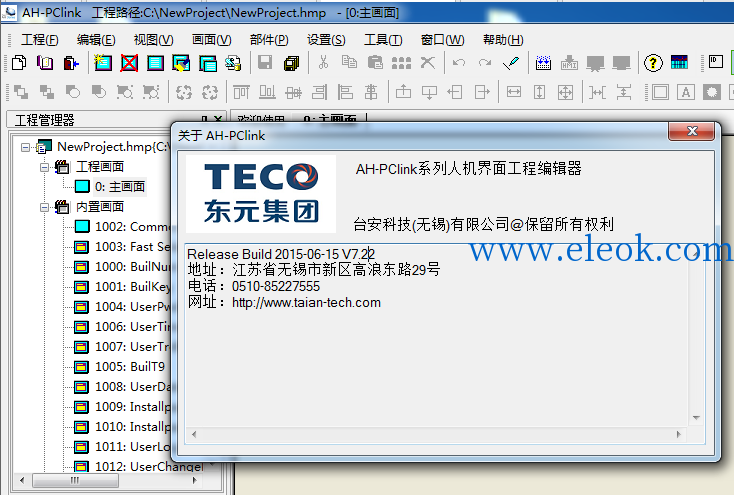Click the multi-copy grid icon
This screenshot has width=734, height=495.
click(x=401, y=63)
